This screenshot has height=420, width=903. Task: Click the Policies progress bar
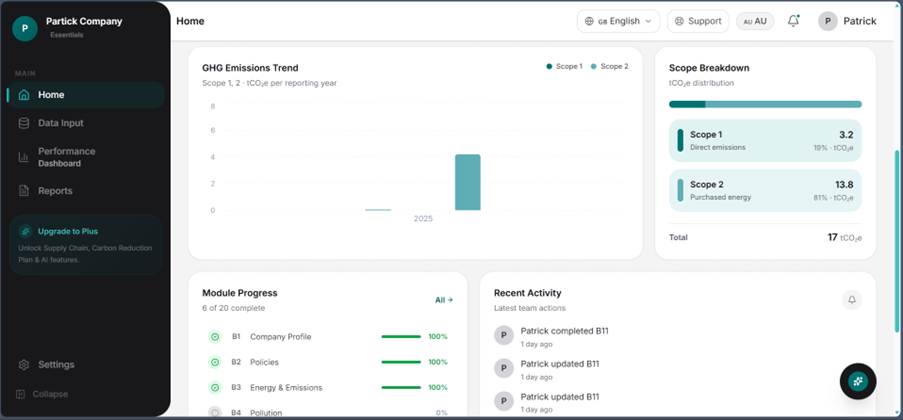tap(401, 362)
